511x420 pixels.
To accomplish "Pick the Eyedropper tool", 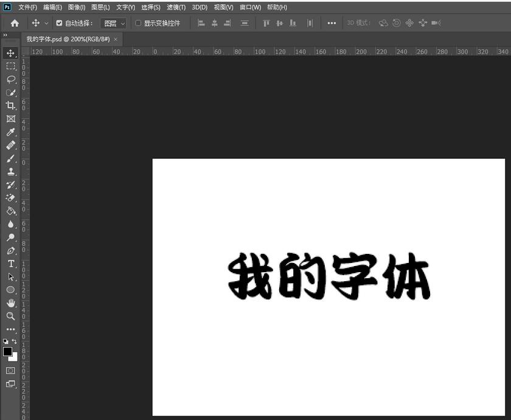I will (10, 132).
